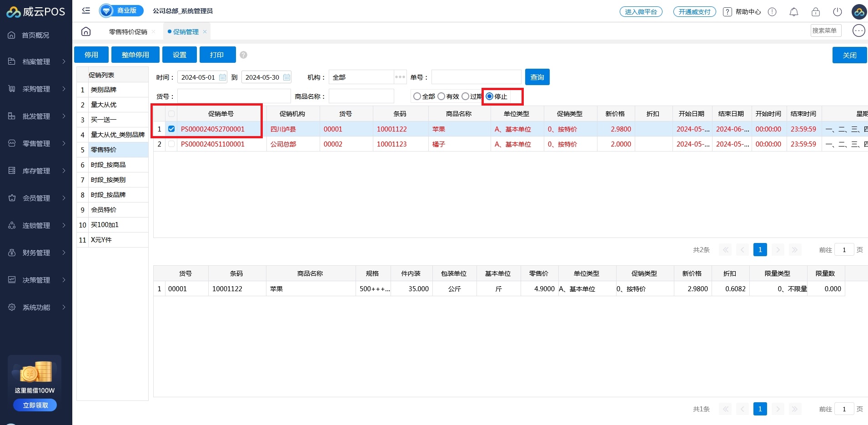Image resolution: width=868 pixels, height=425 pixels.
Task: Select the 有效 radio button
Action: pos(441,96)
